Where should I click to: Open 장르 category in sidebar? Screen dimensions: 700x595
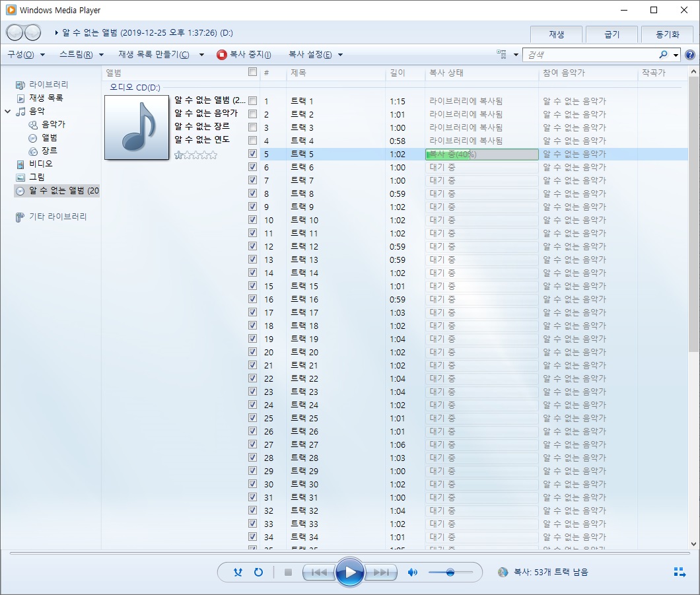click(49, 151)
